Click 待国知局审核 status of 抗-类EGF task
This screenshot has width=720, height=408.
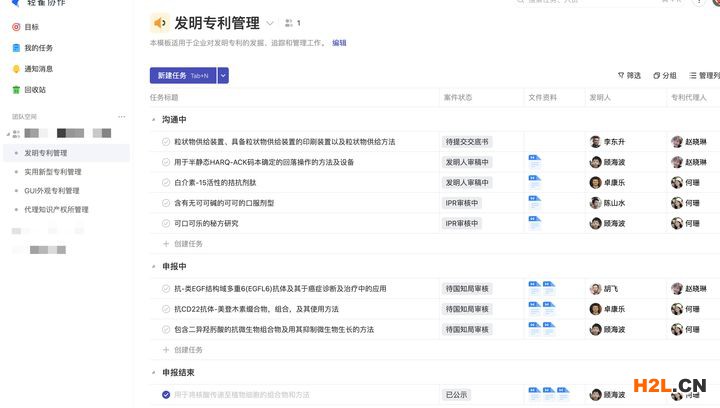click(467, 289)
